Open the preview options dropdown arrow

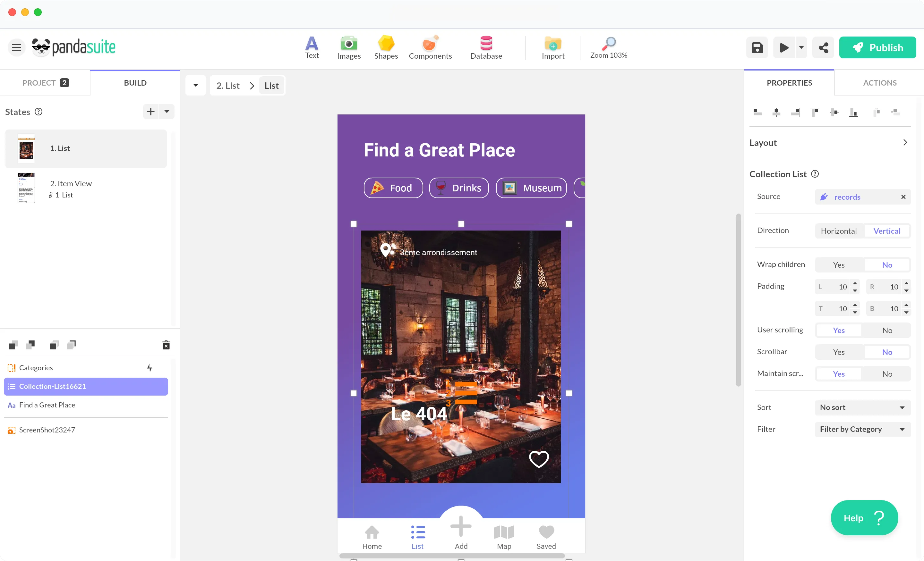[x=801, y=47]
